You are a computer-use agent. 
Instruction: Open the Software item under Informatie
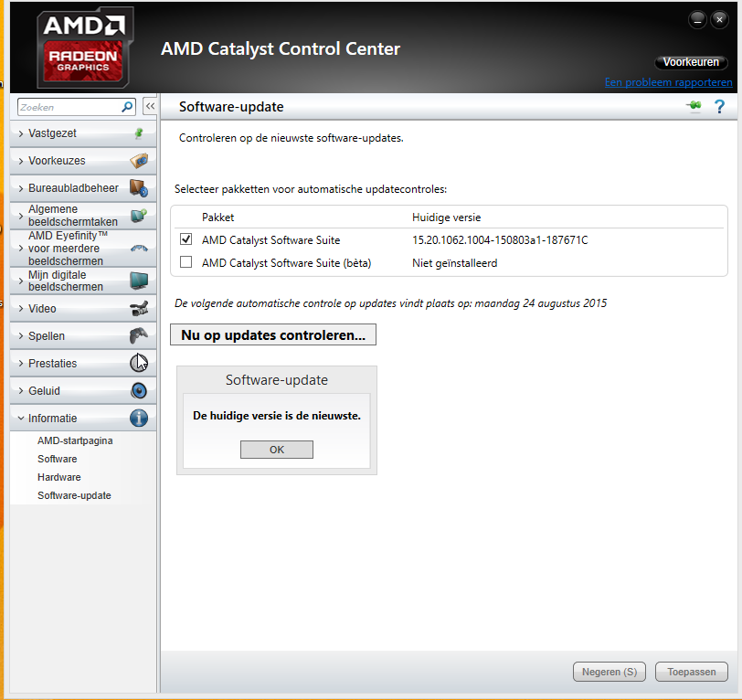[x=58, y=459]
